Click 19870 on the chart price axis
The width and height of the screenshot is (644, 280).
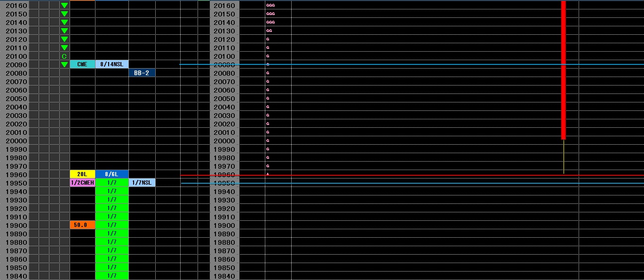point(224,251)
